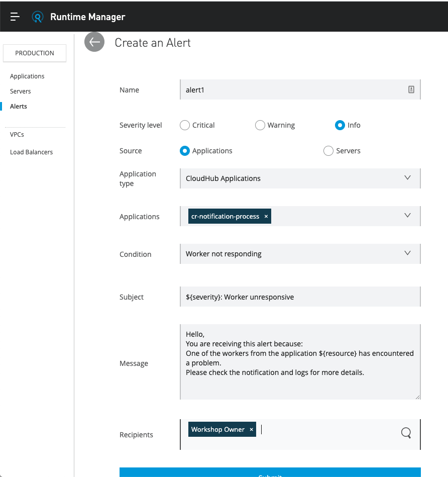Select Critical severity level

[185, 125]
